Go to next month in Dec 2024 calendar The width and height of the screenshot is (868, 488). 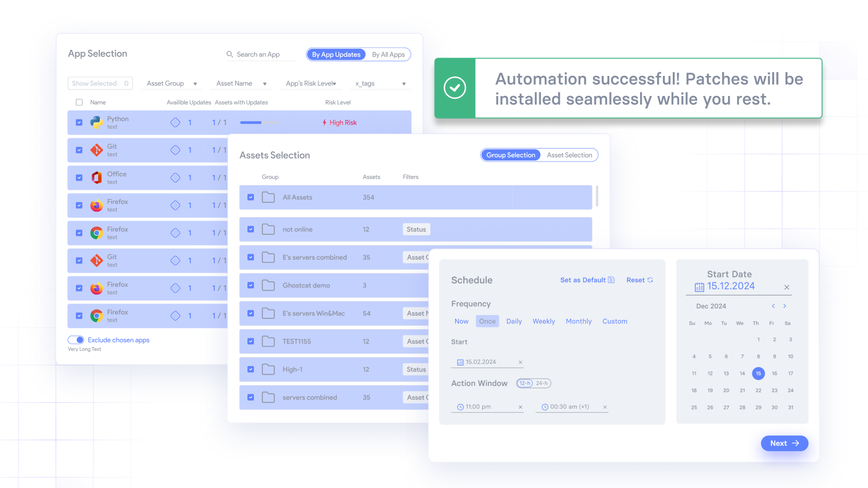pos(784,306)
